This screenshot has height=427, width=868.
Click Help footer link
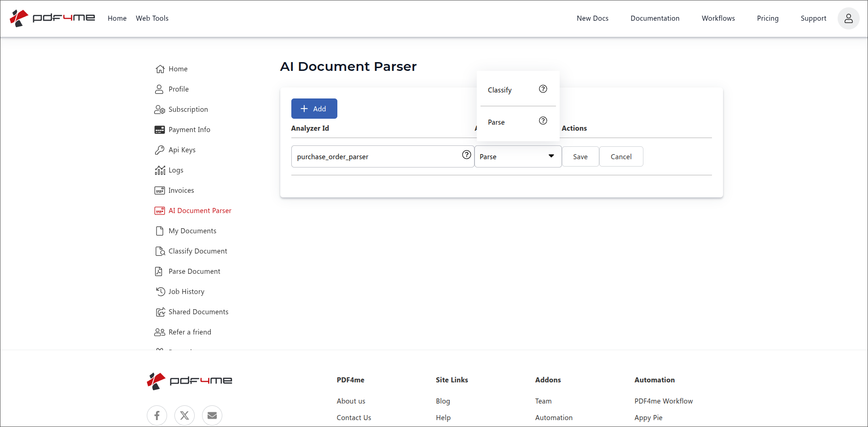[x=443, y=418]
